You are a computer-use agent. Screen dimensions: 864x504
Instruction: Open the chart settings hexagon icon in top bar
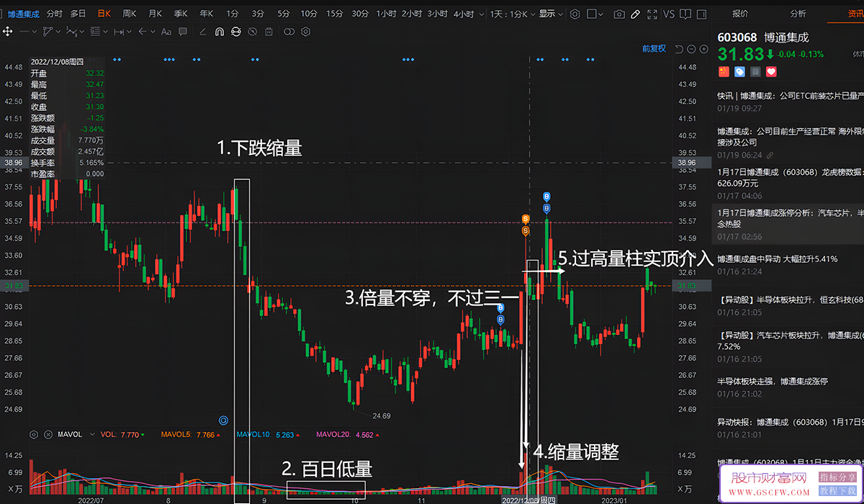pyautogui.click(x=575, y=14)
